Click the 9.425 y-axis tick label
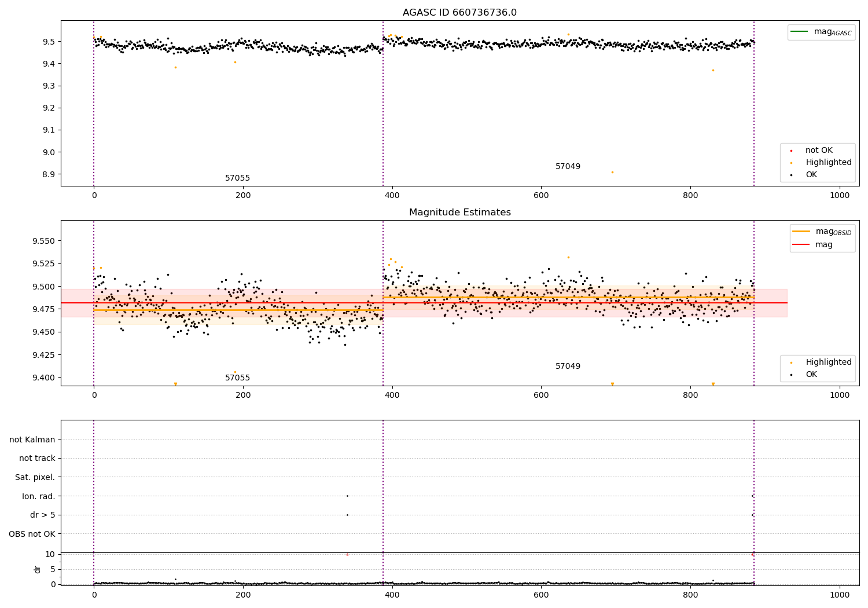868x608 pixels. pos(44,355)
